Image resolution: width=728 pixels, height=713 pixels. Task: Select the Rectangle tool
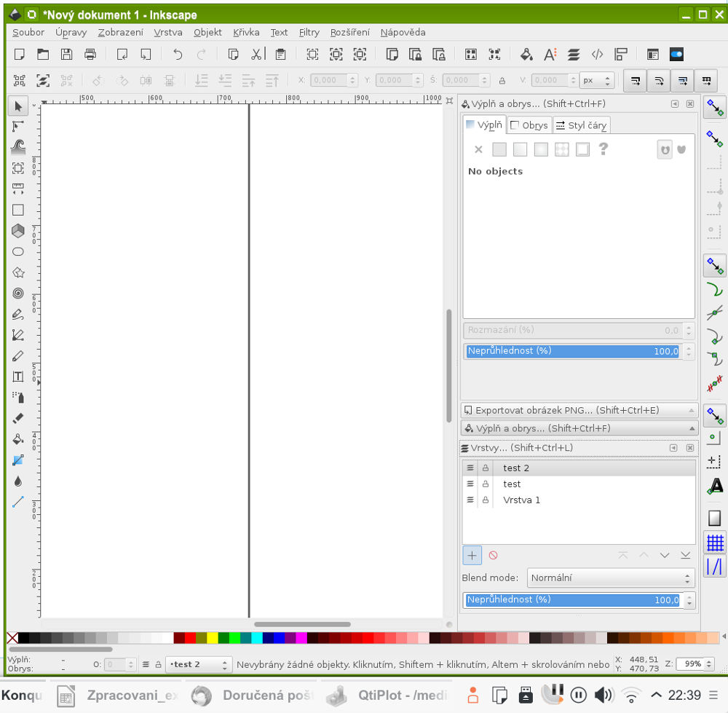point(17,210)
